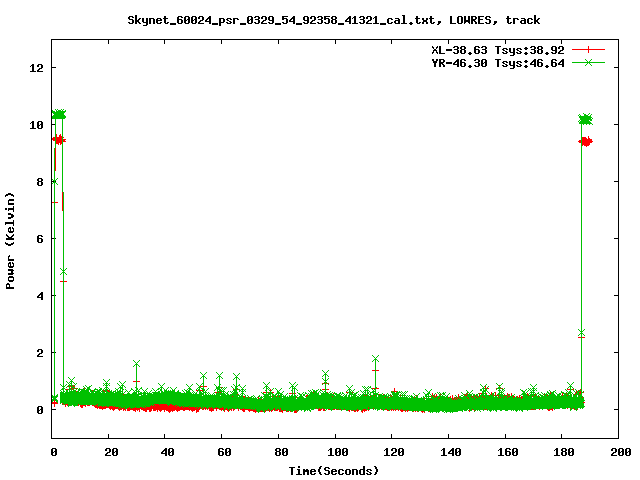
Task: Click the Power (Kelvin) y-axis label
Action: (x=10, y=241)
